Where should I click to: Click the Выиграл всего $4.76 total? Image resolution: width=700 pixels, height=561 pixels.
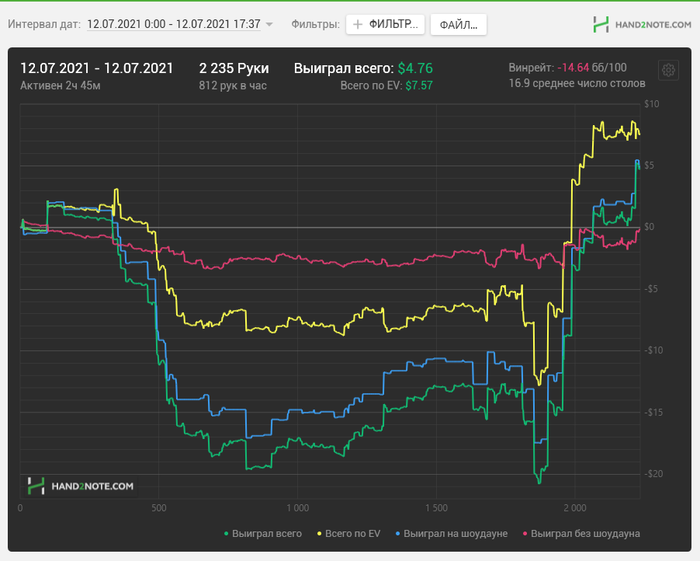pos(363,68)
